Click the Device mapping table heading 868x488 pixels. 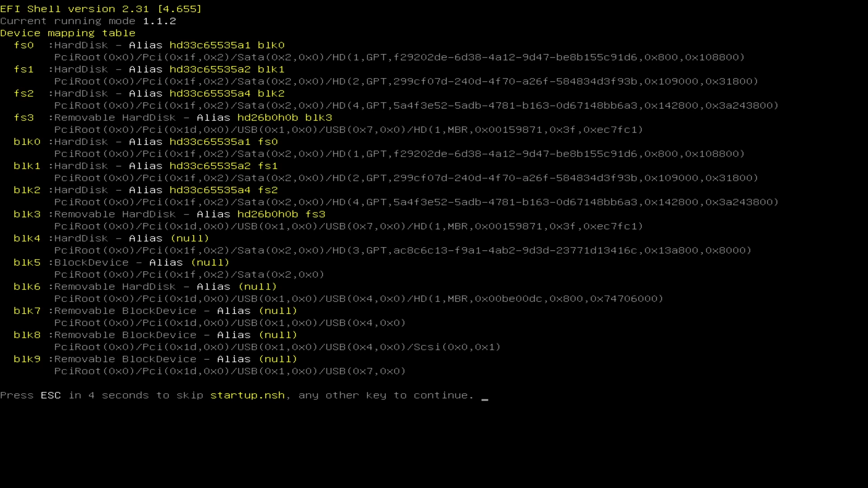(x=68, y=33)
